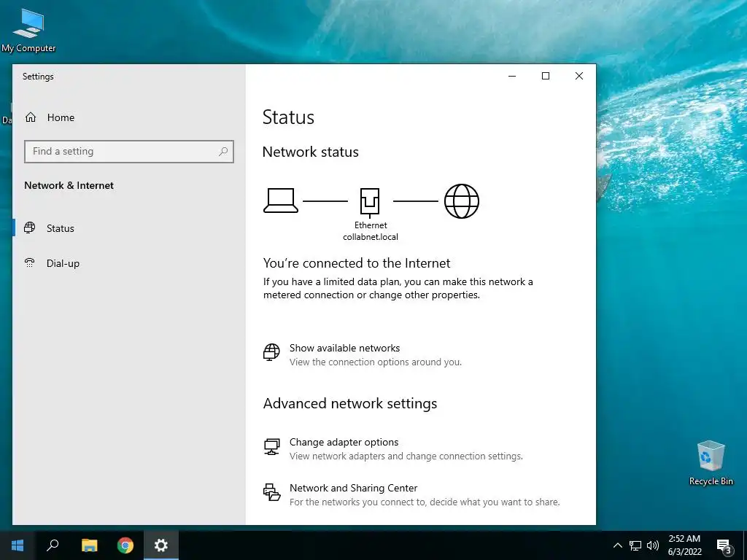The width and height of the screenshot is (747, 560).
Task: Select the Dial-up phone icon in sidebar
Action: [29, 262]
